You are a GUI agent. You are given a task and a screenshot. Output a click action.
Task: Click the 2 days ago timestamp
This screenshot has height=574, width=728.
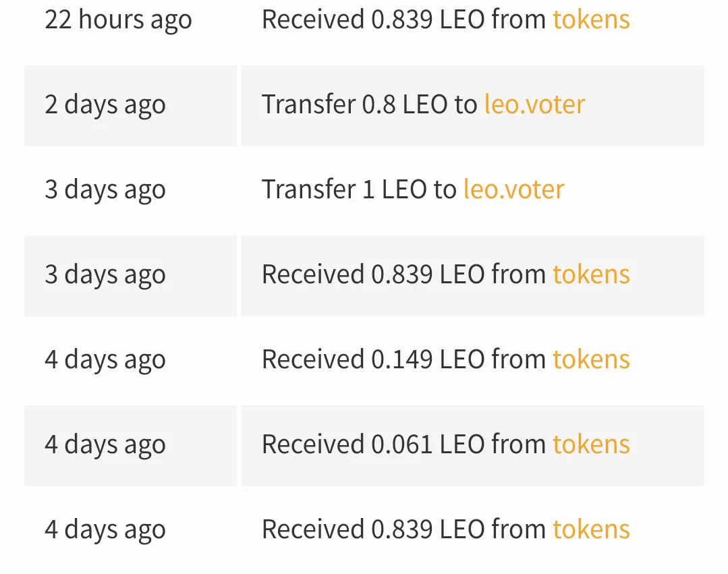coord(105,105)
